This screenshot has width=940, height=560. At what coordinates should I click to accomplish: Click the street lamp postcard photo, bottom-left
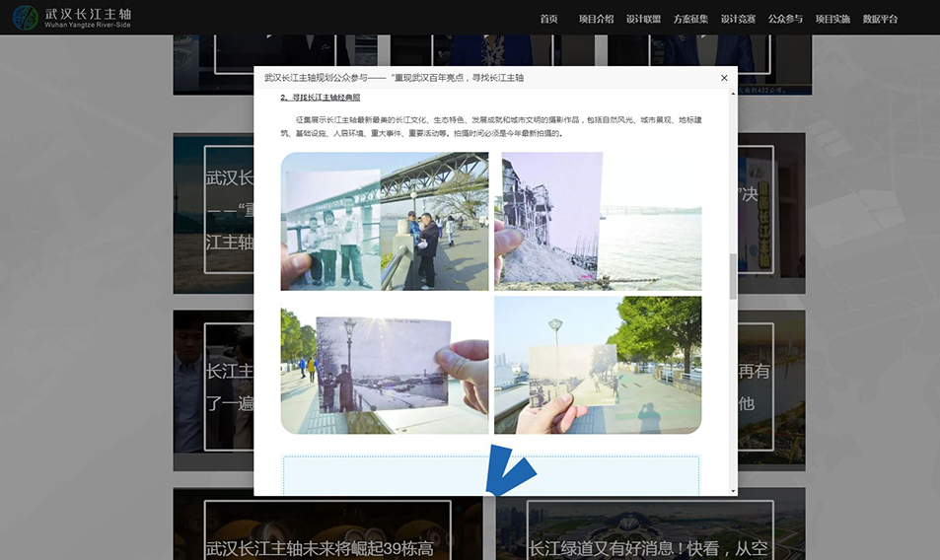(384, 366)
